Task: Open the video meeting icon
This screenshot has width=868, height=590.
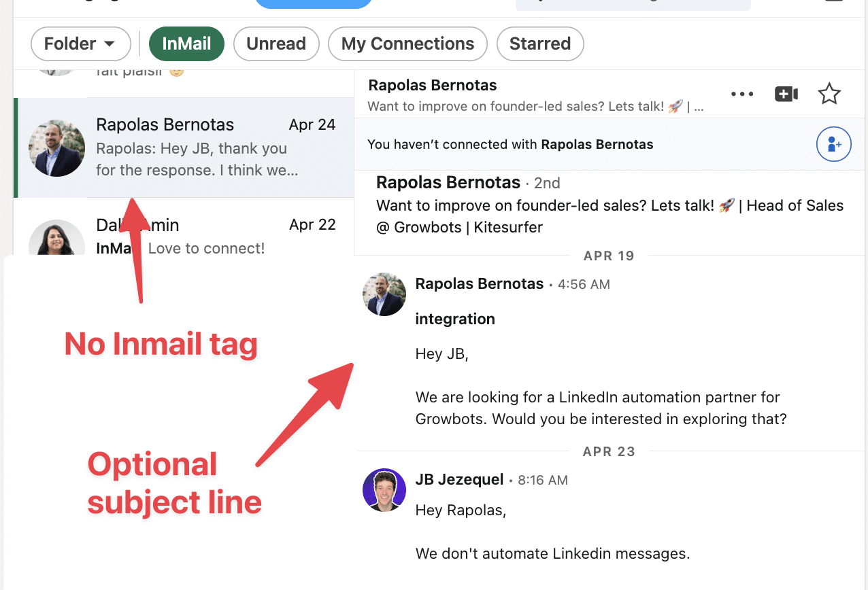Action: 786,94
